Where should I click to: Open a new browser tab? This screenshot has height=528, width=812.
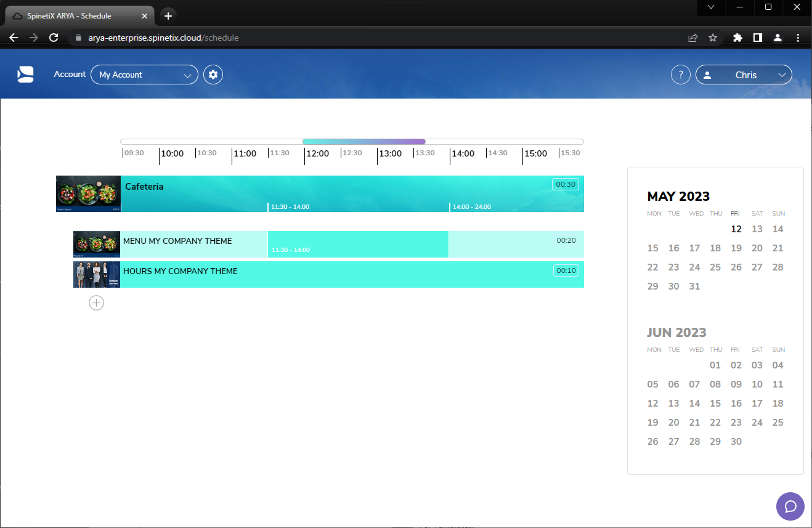168,16
